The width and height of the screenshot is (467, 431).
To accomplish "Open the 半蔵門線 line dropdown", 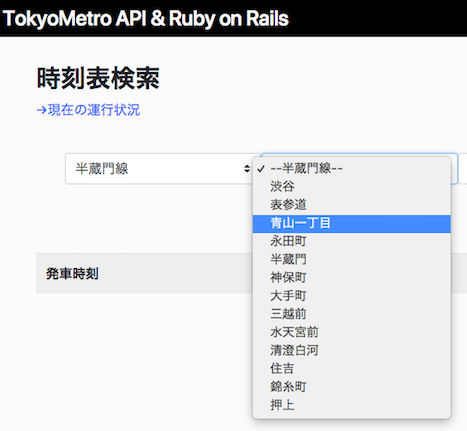I will [162, 169].
